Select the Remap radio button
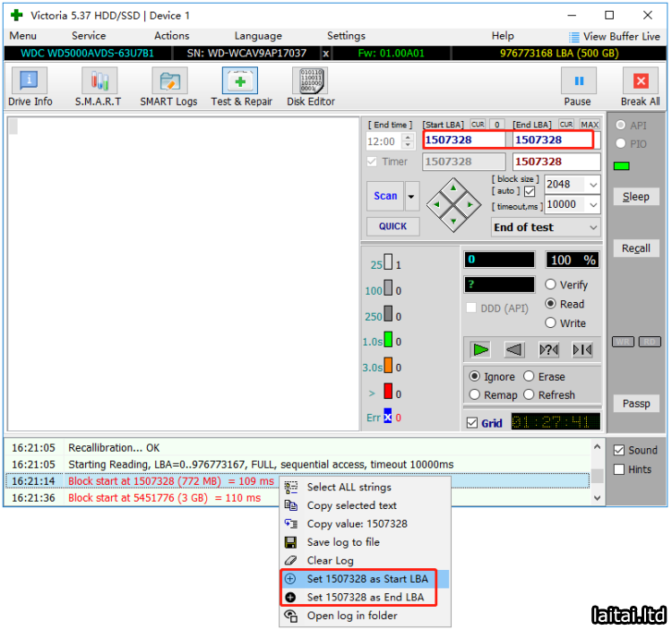 point(476,395)
